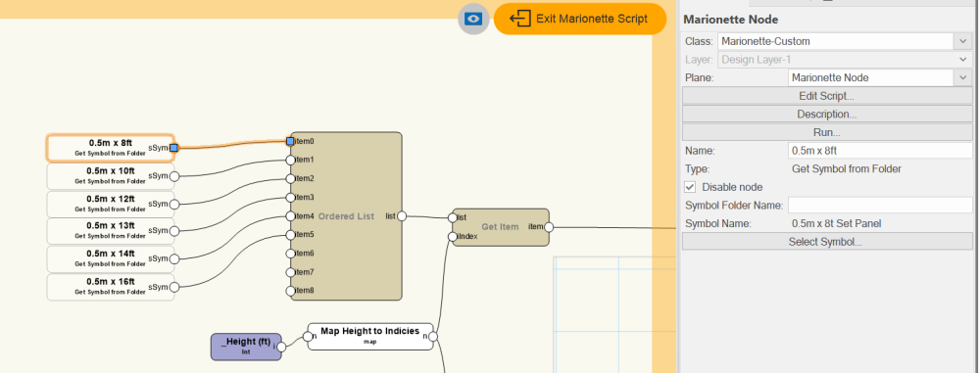
Task: Click the Run... button
Action: [826, 132]
